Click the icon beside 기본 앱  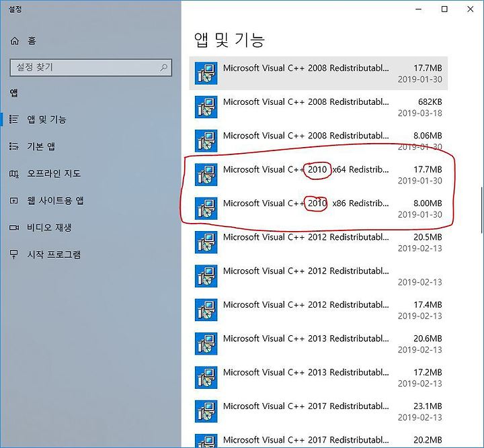point(13,146)
